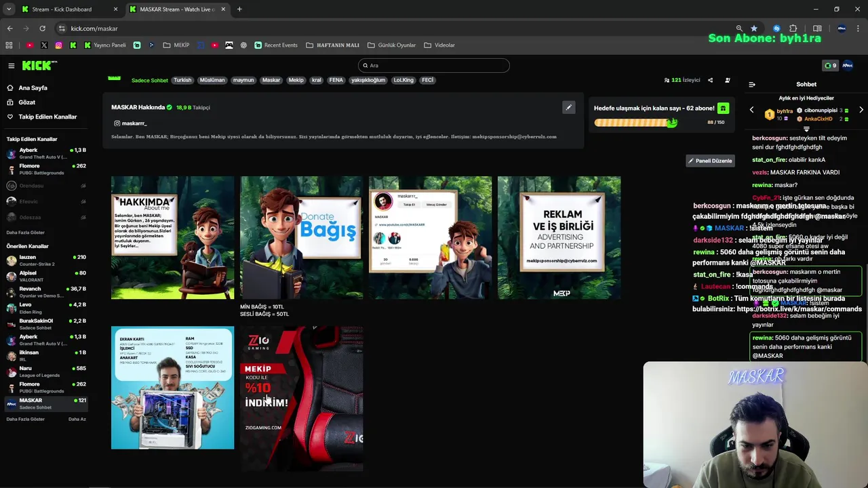Open the tab search dropdown
The height and width of the screenshot is (488, 868).
[x=8, y=9]
